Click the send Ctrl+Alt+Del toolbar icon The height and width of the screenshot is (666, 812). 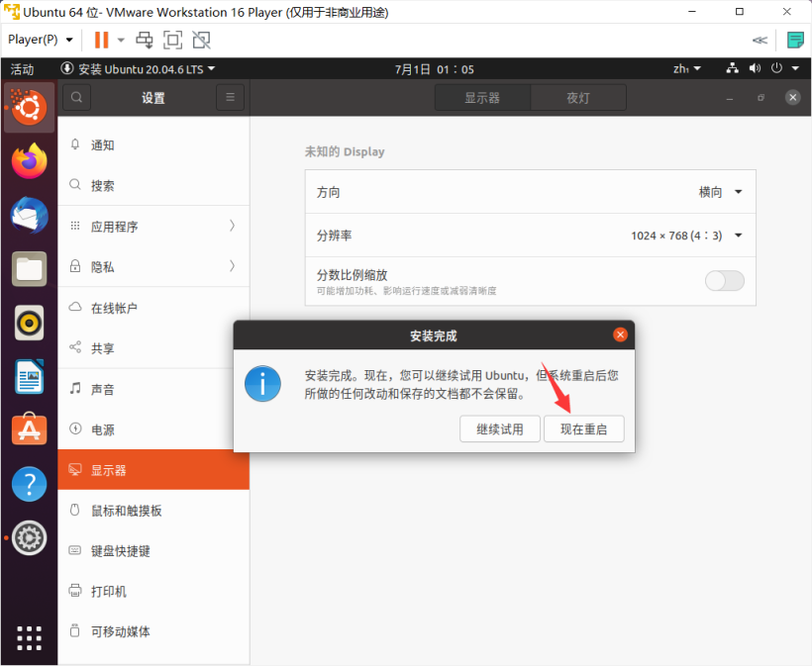point(145,40)
